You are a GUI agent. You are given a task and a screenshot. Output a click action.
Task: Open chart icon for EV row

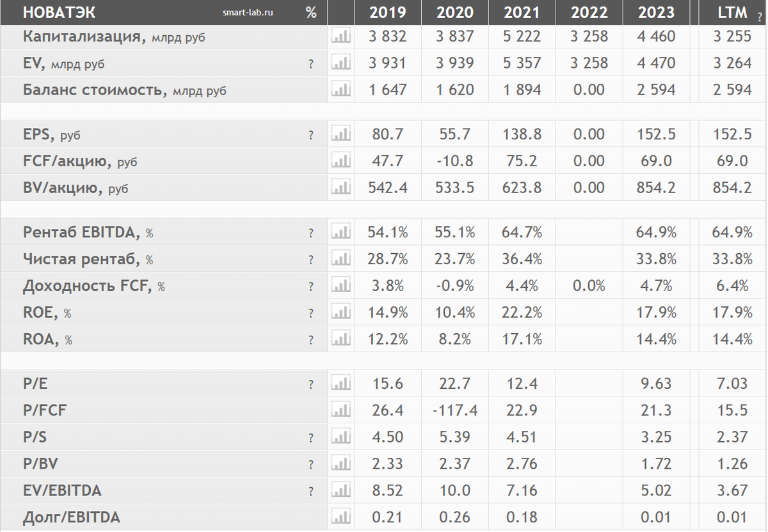[x=341, y=63]
